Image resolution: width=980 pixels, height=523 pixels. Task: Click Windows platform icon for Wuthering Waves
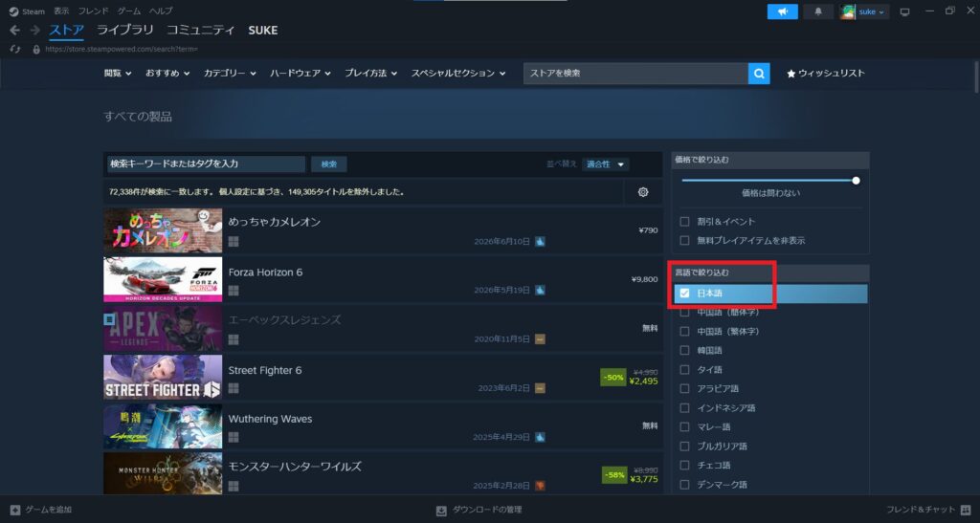pyautogui.click(x=234, y=437)
